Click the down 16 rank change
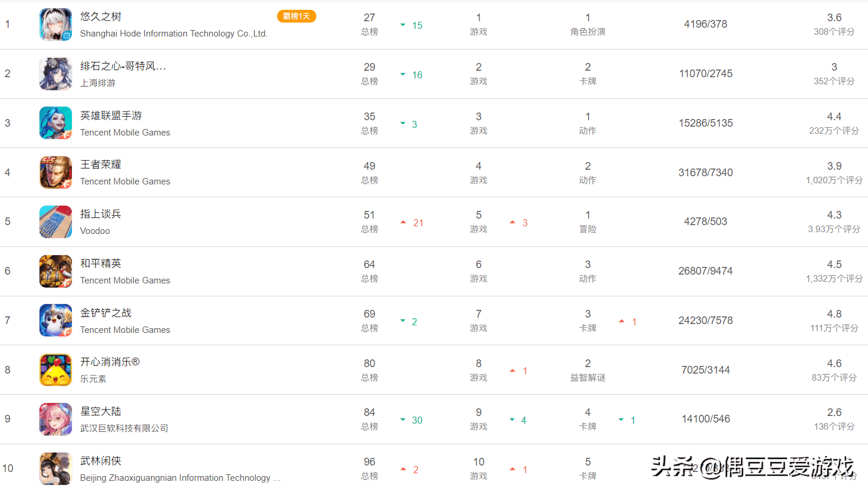The image size is (868, 492). point(411,75)
